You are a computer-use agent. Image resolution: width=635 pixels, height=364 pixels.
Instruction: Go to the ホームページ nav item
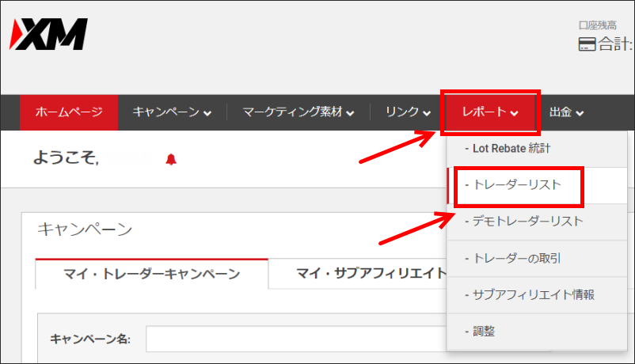point(69,112)
